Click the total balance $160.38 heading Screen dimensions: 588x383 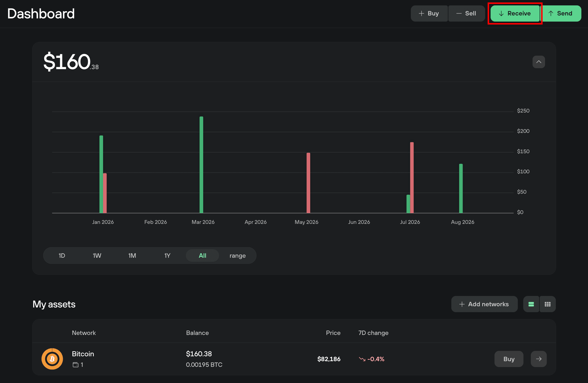tap(71, 62)
